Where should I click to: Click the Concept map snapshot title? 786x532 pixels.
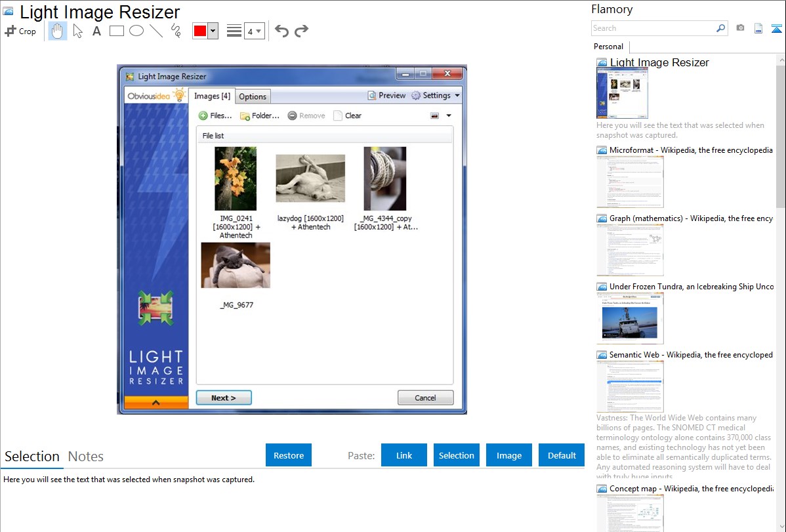(x=692, y=489)
